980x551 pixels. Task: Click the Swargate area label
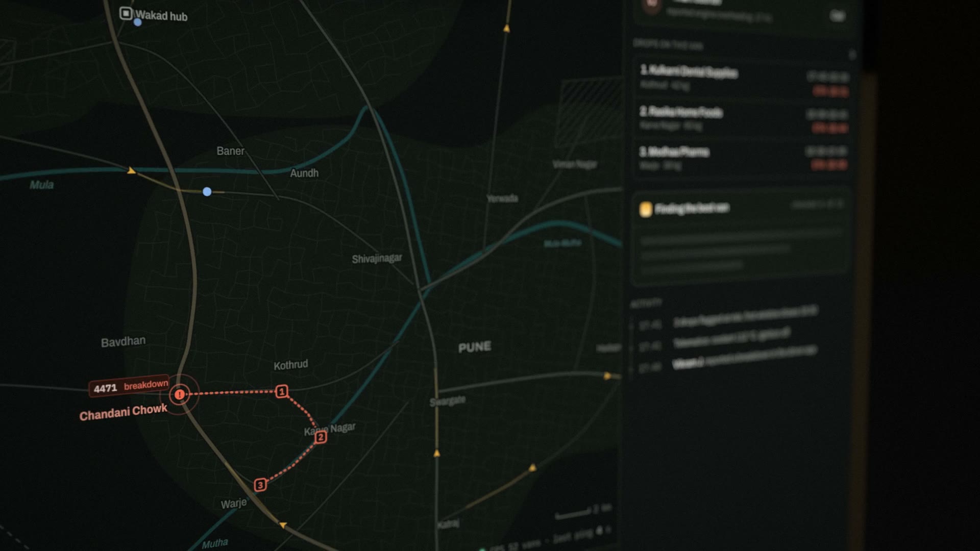[x=447, y=401]
